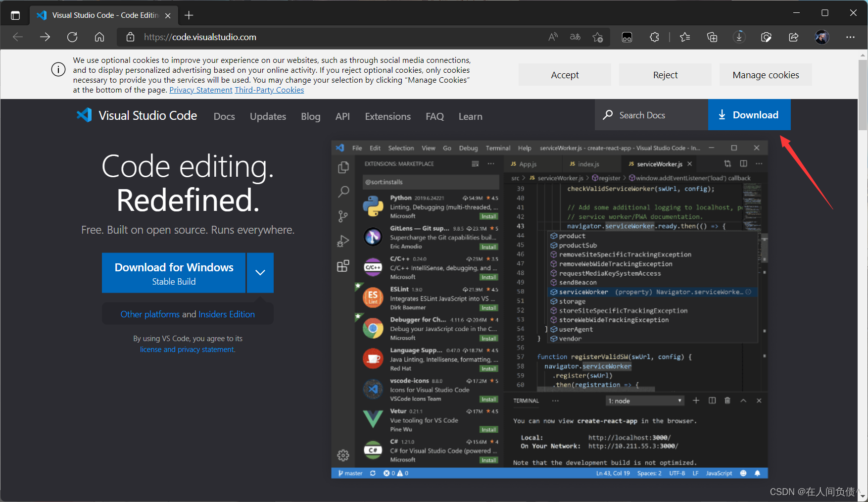Open the API navigation item
This screenshot has height=502, width=868.
[x=342, y=116]
